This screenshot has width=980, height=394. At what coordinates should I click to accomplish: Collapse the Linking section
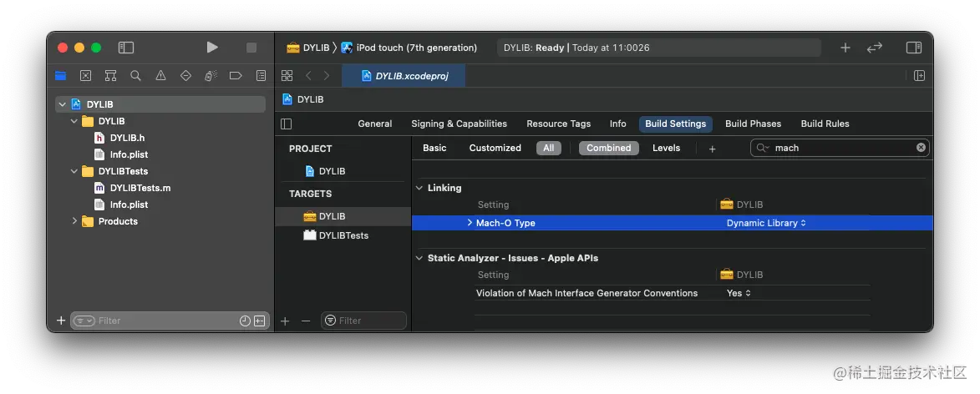tap(419, 188)
